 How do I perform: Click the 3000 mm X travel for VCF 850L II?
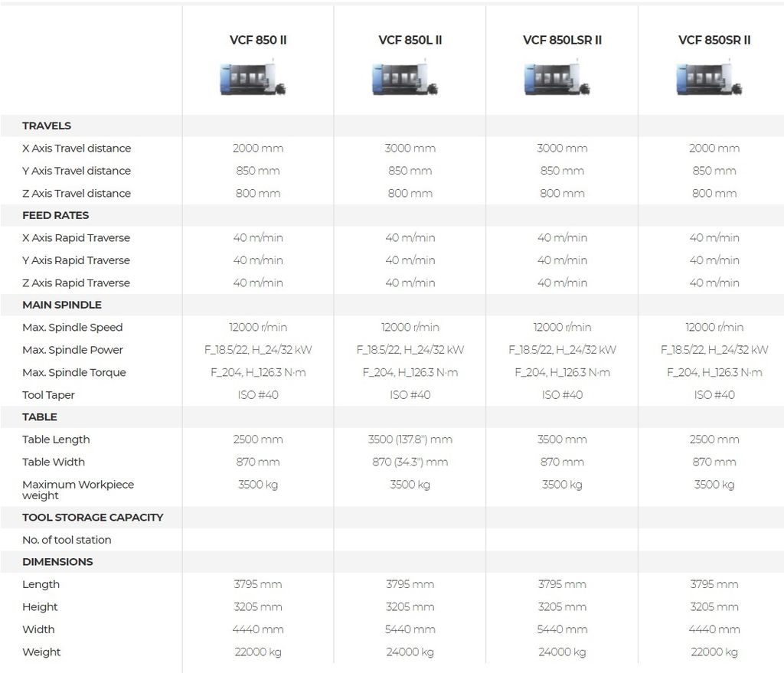[x=410, y=148]
